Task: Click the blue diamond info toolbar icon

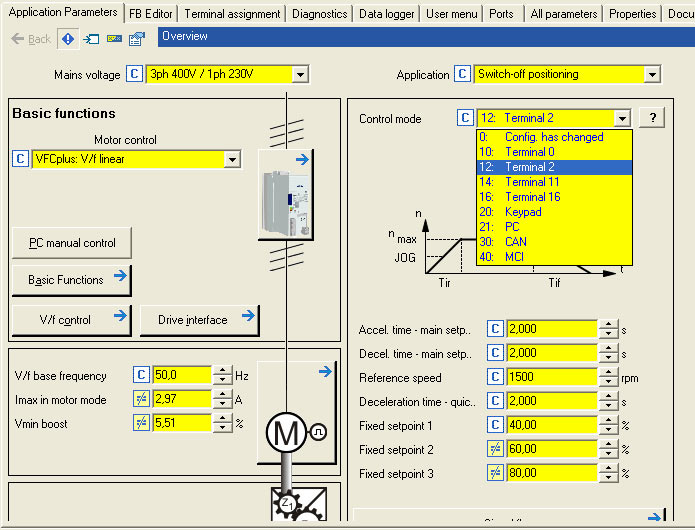Action: 67,38
